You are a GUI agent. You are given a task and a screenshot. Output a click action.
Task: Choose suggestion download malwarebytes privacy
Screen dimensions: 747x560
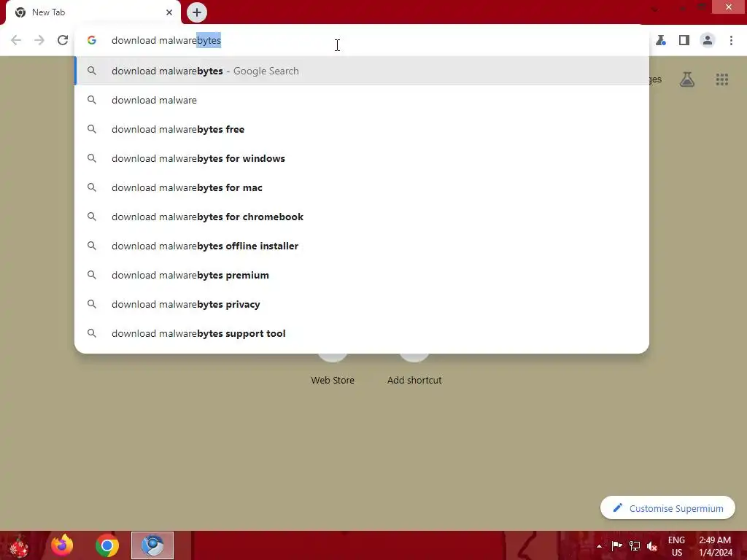(x=362, y=304)
